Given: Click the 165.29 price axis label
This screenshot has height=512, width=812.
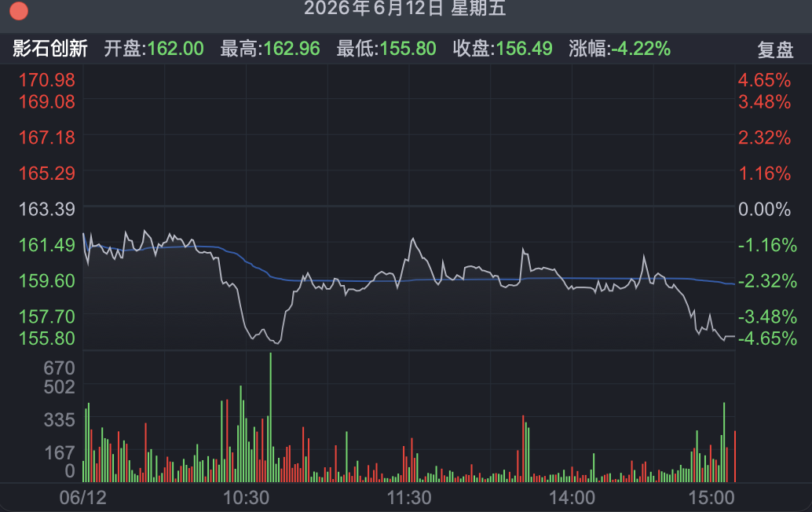Looking at the screenshot, I should tap(46, 173).
